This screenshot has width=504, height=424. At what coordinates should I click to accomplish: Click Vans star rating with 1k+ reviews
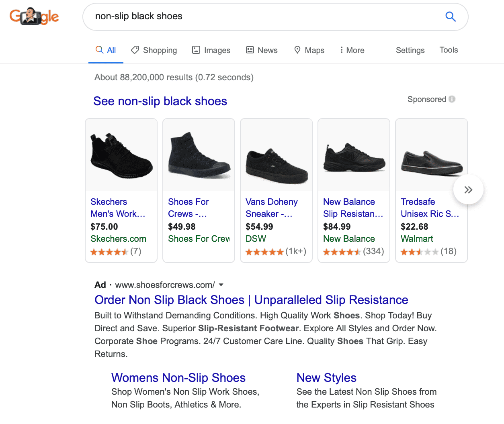click(276, 252)
